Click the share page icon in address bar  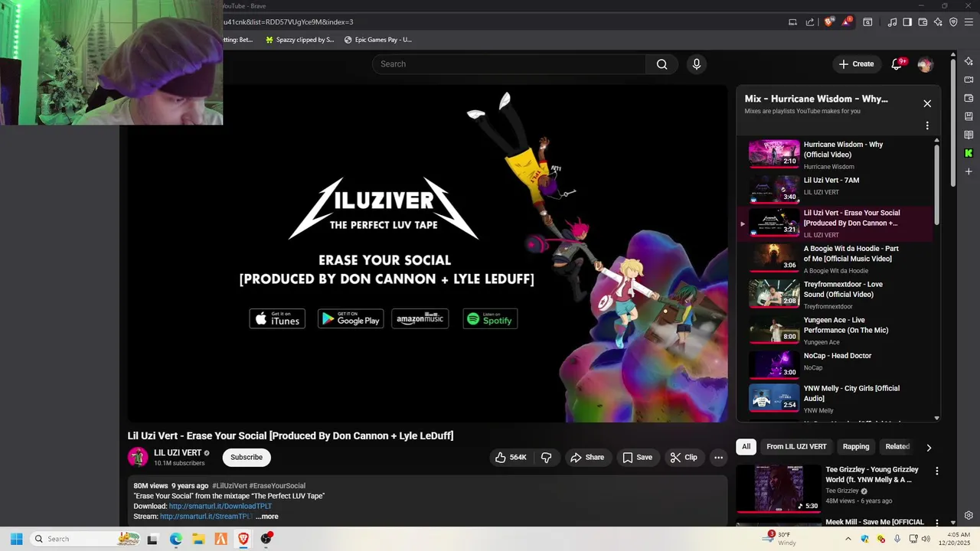point(810,22)
